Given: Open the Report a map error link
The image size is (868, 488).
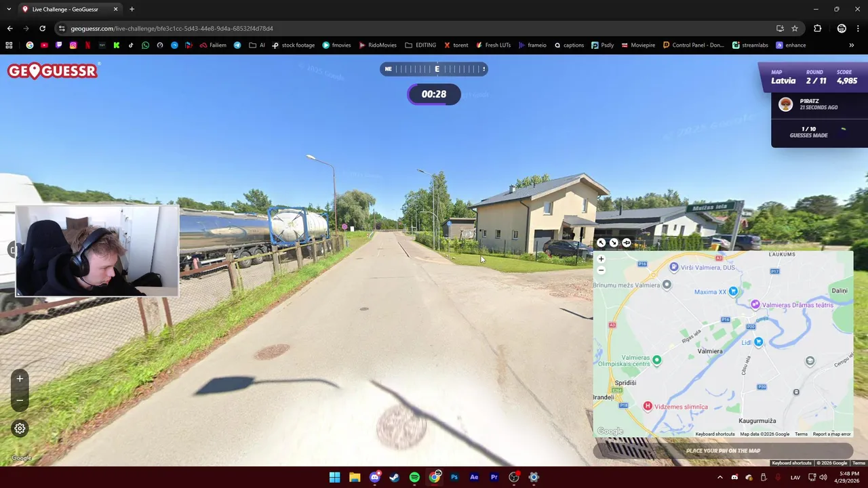Looking at the screenshot, I should [x=831, y=434].
